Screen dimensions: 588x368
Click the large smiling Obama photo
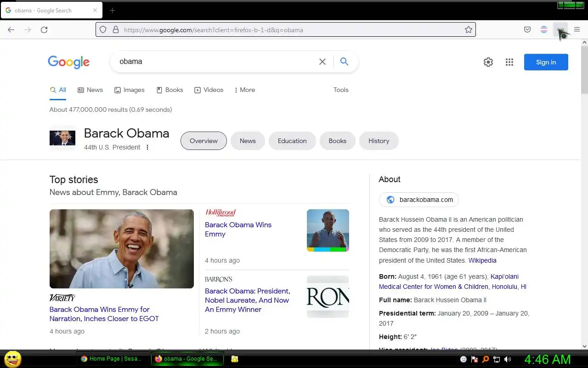click(x=122, y=249)
